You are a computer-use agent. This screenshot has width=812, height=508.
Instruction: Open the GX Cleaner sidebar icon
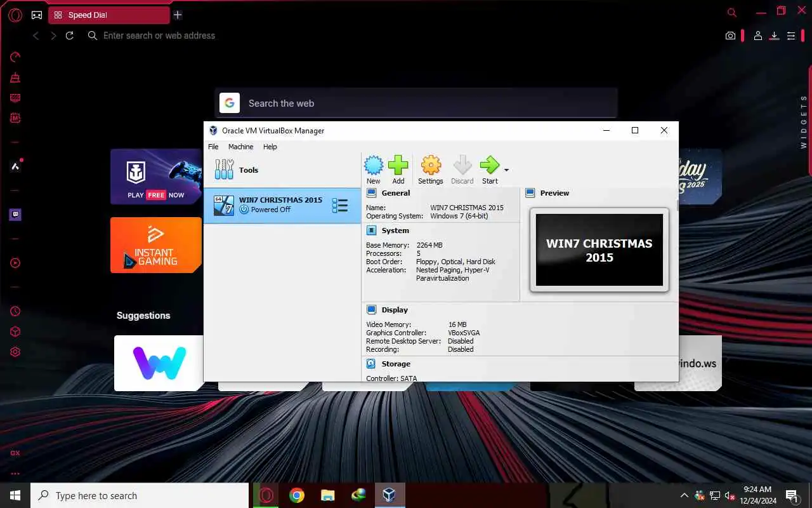[15, 77]
